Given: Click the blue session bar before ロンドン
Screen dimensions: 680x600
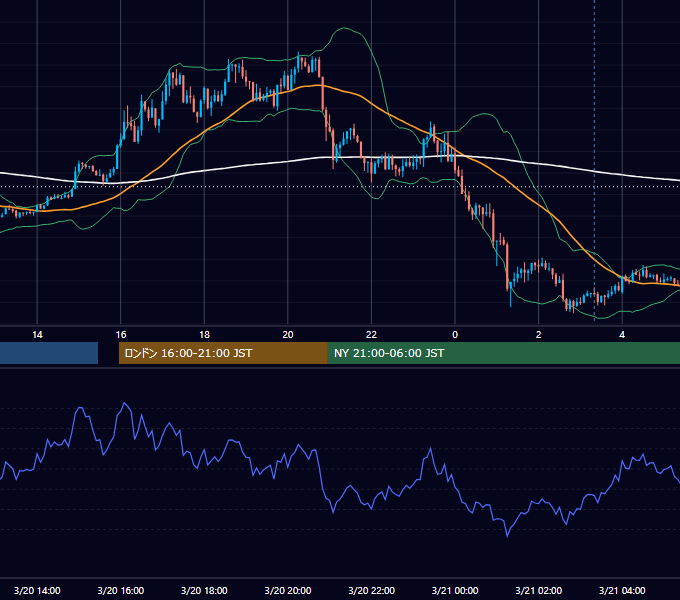Looking at the screenshot, I should point(49,353).
